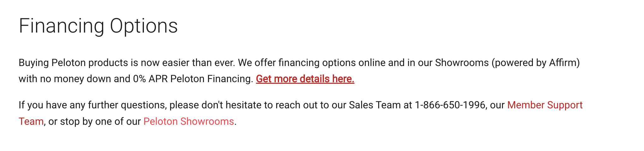The width and height of the screenshot is (644, 151).
Task: Click the "no money down" phrase
Action: click(75, 79)
